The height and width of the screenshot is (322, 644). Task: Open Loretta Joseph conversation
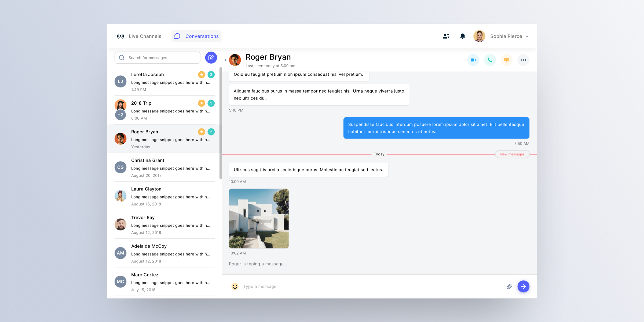pos(164,82)
